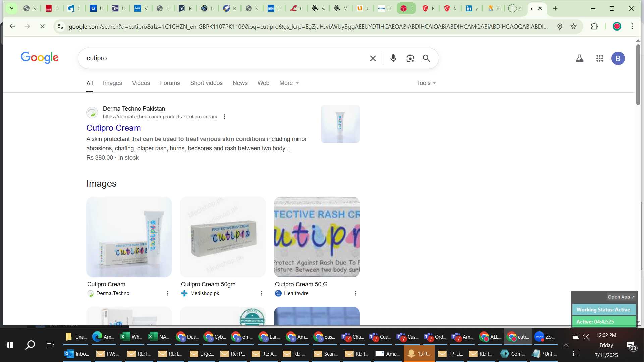
Task: Open tab search chevron button
Action: tap(11, 8)
